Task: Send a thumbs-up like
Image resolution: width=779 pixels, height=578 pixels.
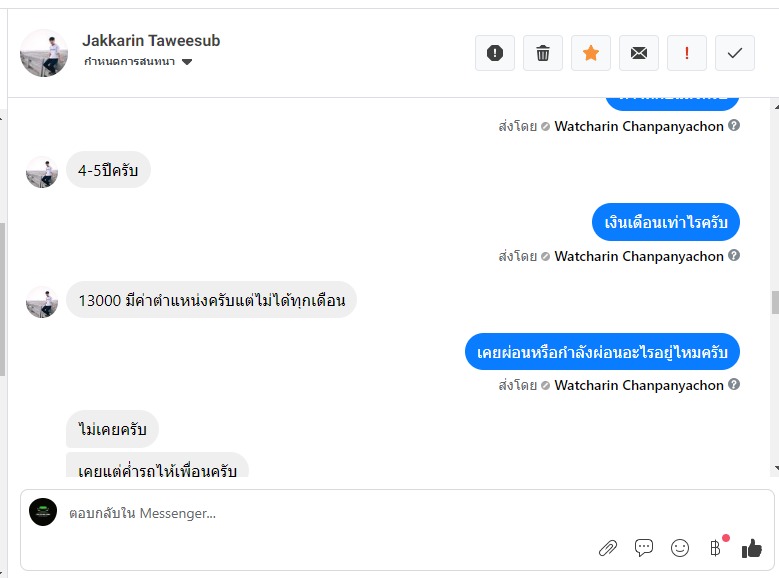Action: (751, 547)
